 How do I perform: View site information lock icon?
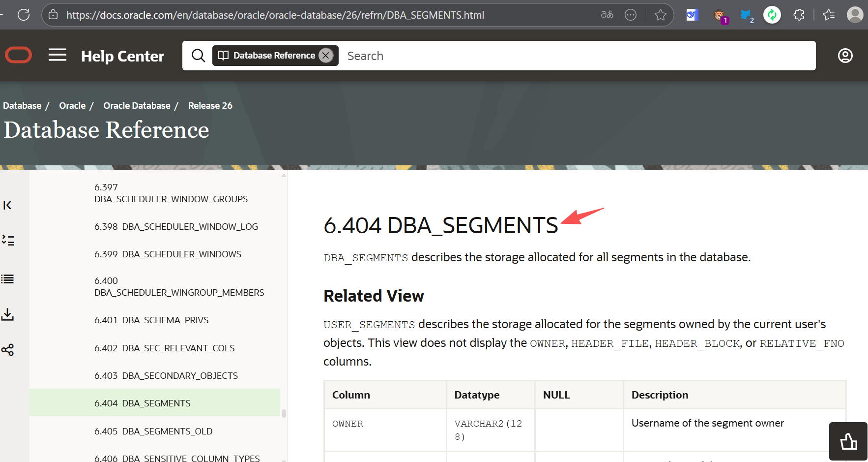point(53,15)
